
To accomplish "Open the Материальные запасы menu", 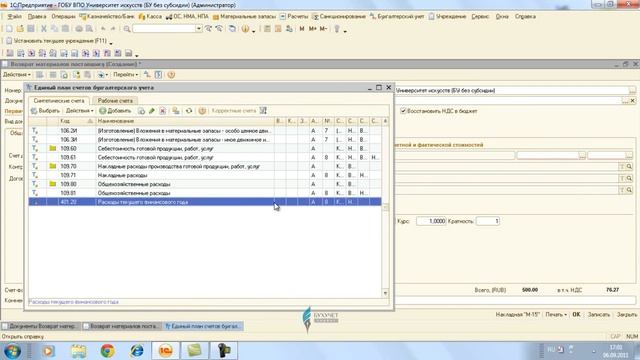I will point(244,16).
